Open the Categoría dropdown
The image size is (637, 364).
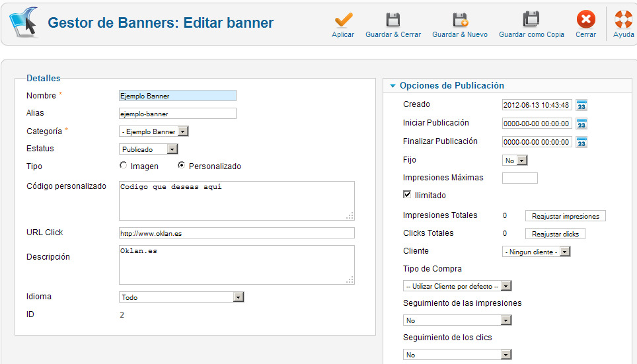tap(153, 131)
